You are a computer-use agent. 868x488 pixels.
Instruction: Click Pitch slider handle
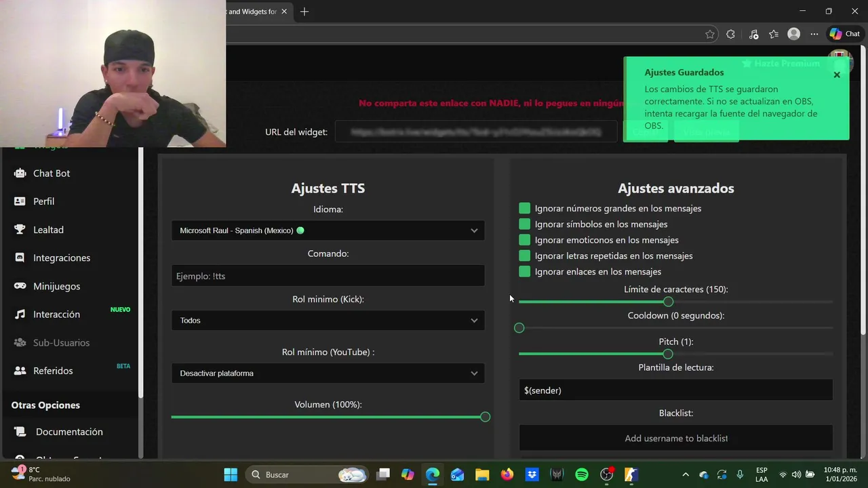pos(668,354)
